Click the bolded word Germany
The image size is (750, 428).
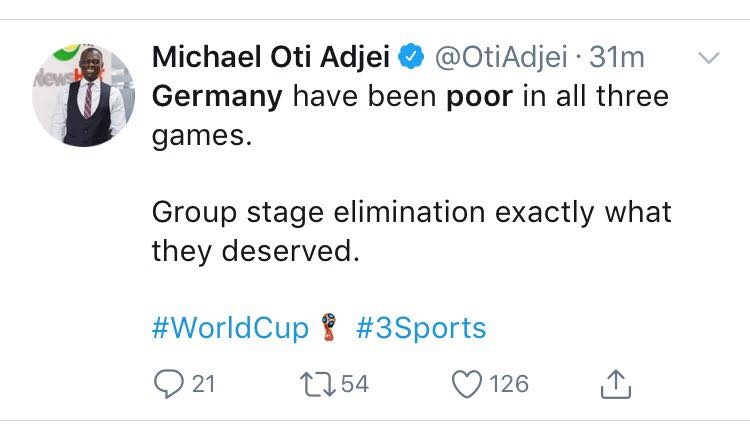point(218,97)
